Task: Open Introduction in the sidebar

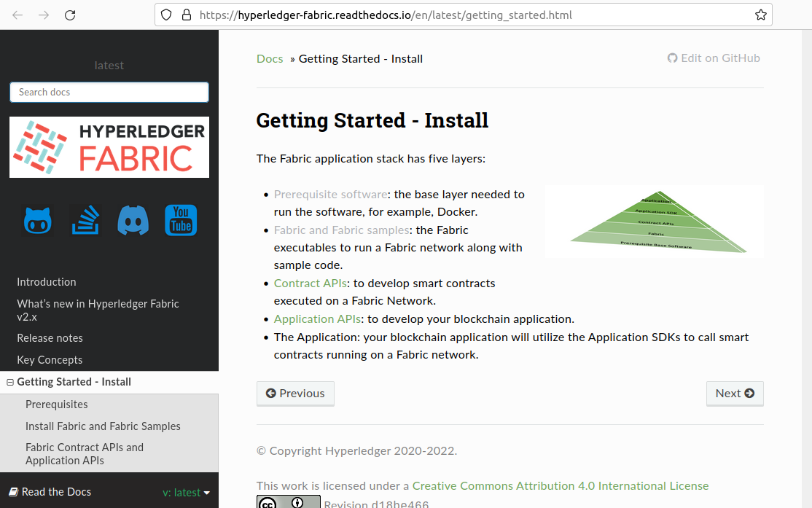Action: coord(47,282)
